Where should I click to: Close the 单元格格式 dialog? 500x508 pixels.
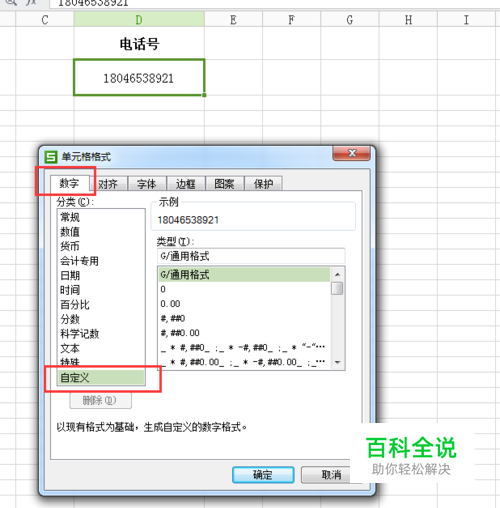[x=352, y=153]
